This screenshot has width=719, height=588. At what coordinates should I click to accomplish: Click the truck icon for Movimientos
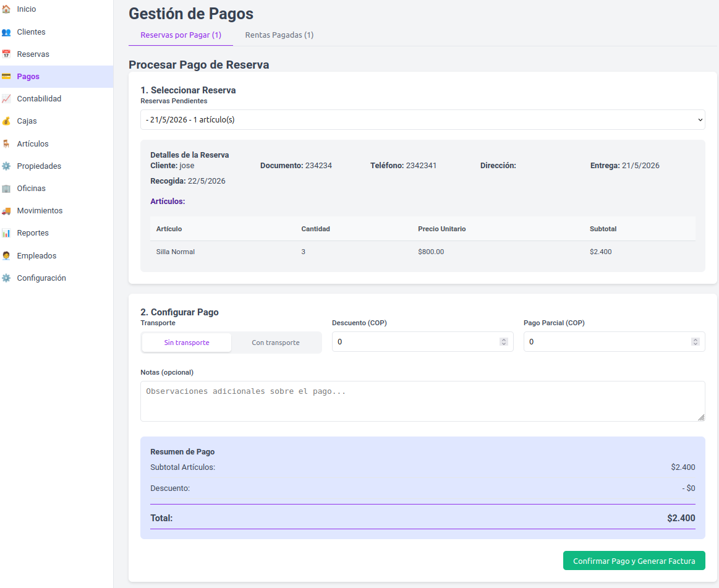tap(6, 210)
